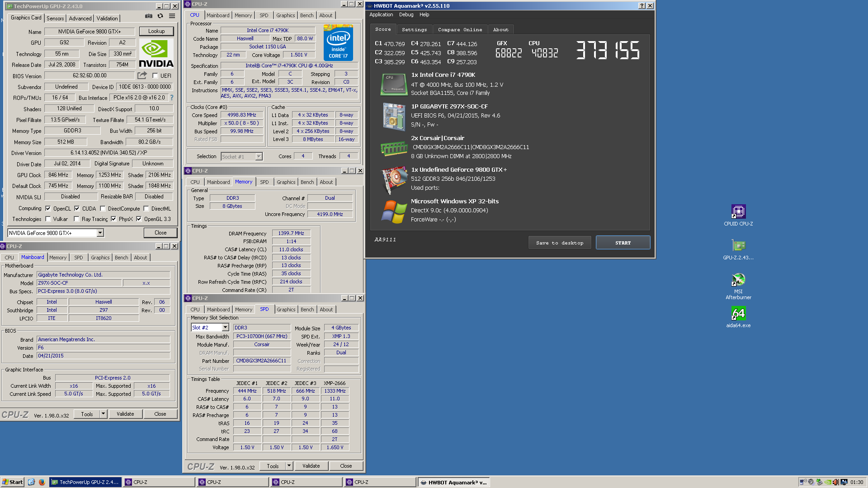This screenshot has width=868, height=488.
Task: Click Validate in the CPU-Z Mainboard window
Action: (125, 413)
